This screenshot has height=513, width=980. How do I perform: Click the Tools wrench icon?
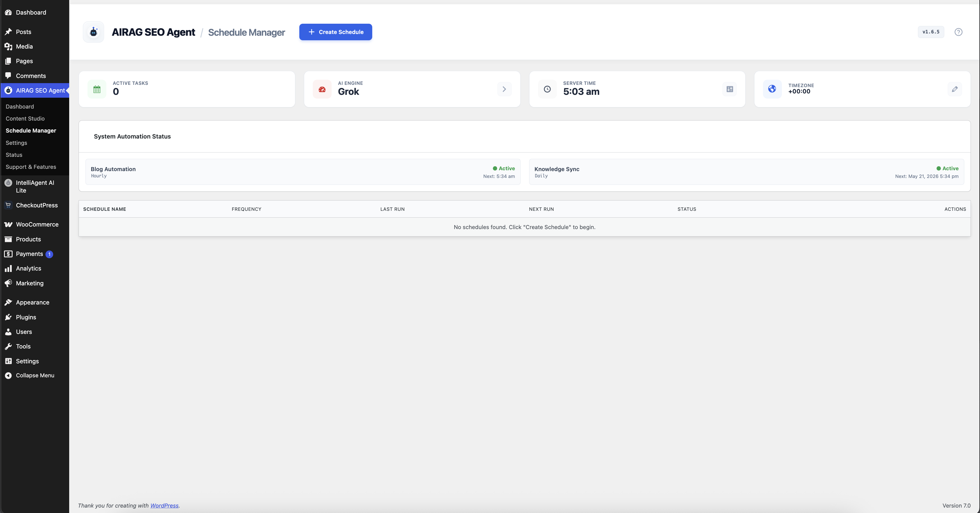(8, 346)
